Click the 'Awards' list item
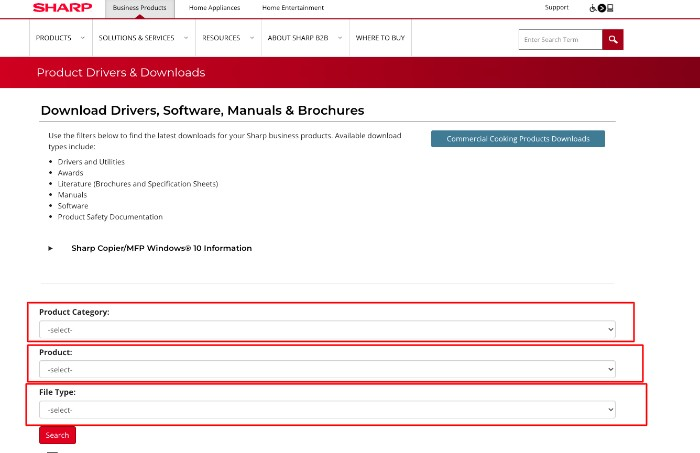 point(71,173)
